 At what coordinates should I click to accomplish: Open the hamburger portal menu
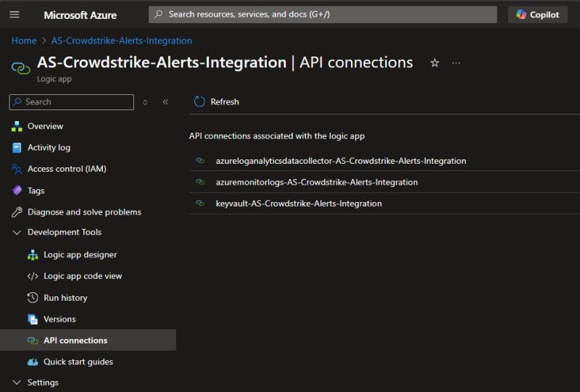tap(14, 14)
